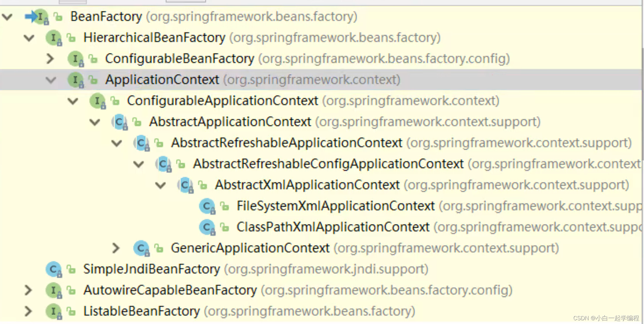Collapse the ConfigurableApplicationContext node
Image resolution: width=644 pixels, height=324 pixels.
coord(73,101)
